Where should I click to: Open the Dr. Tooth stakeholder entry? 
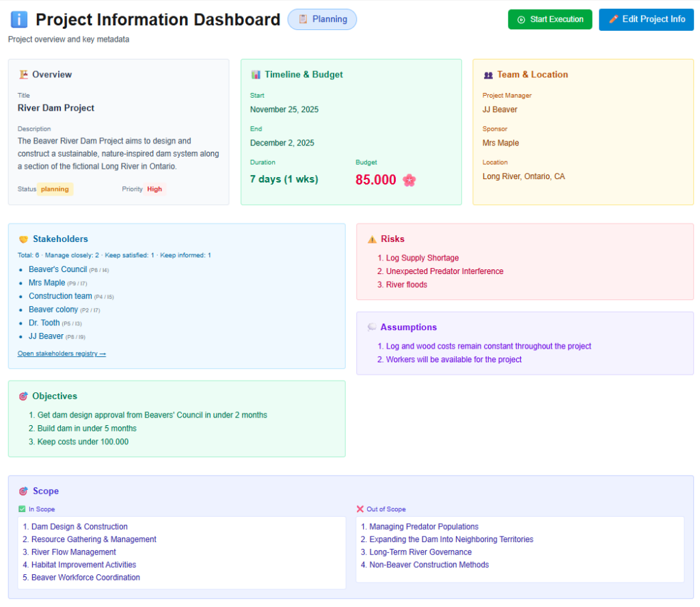[44, 323]
